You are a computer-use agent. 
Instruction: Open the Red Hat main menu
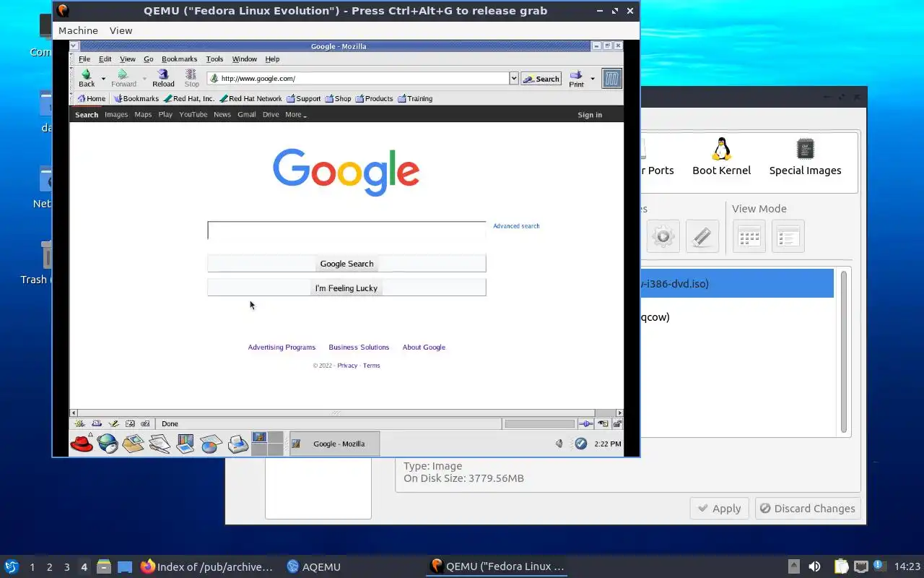coord(82,444)
